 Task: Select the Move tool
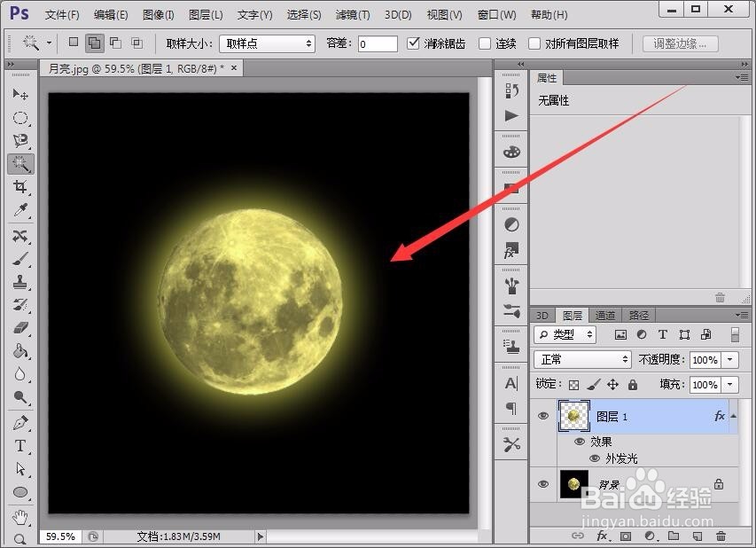[x=20, y=94]
